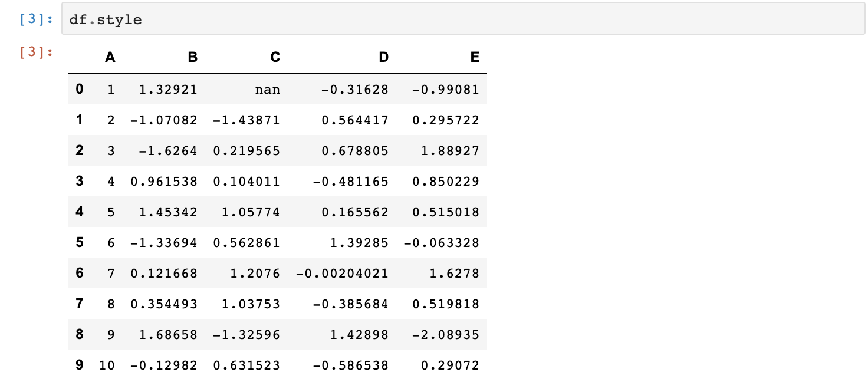Click column header B
The image size is (868, 382).
coord(192,57)
